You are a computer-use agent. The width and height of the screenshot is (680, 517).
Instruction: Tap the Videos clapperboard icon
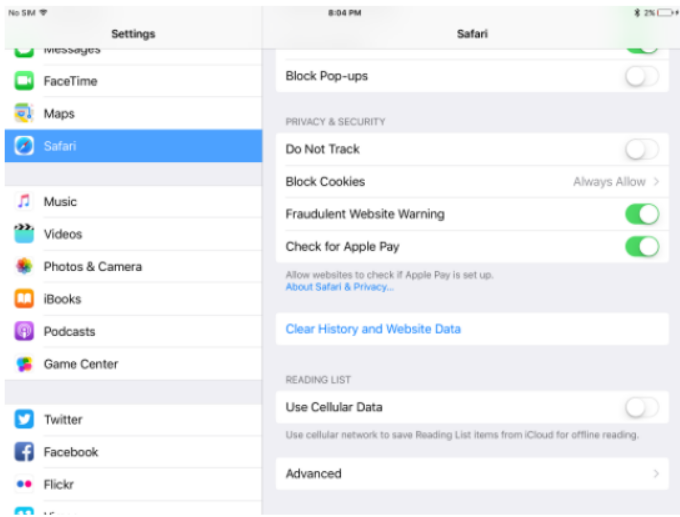(x=25, y=234)
